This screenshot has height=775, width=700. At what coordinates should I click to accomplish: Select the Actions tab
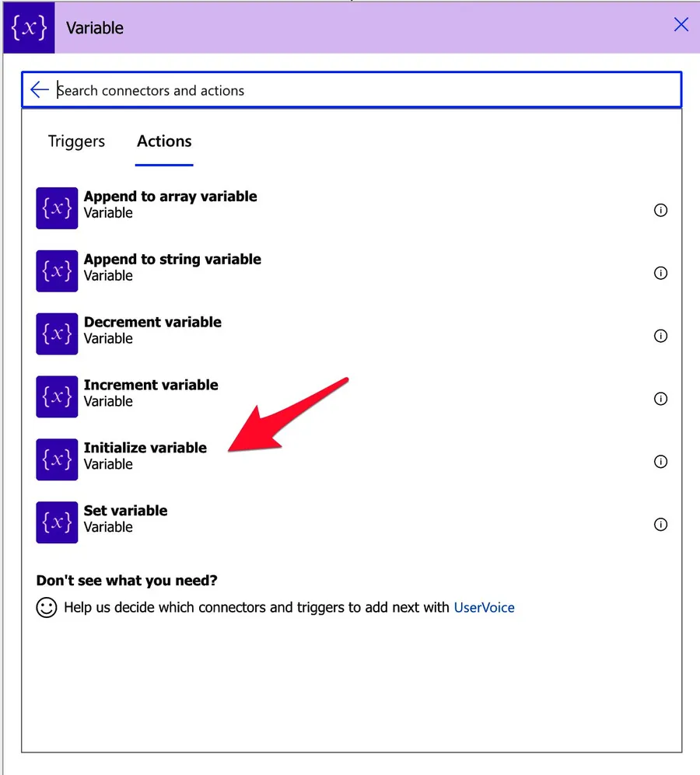(x=164, y=141)
